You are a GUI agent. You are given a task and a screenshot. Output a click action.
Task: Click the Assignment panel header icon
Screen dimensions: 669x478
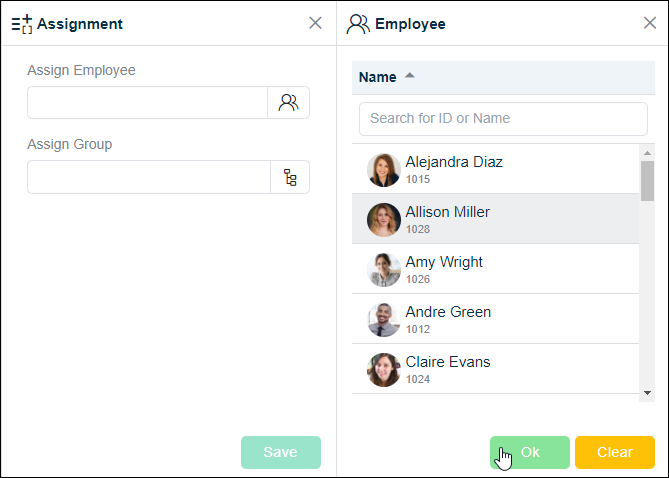(x=22, y=24)
